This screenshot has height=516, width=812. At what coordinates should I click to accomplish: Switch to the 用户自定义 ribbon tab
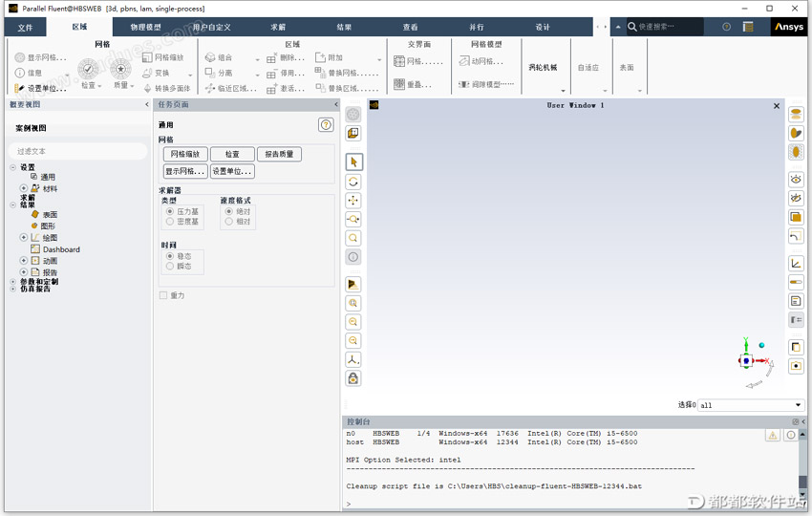(x=212, y=27)
